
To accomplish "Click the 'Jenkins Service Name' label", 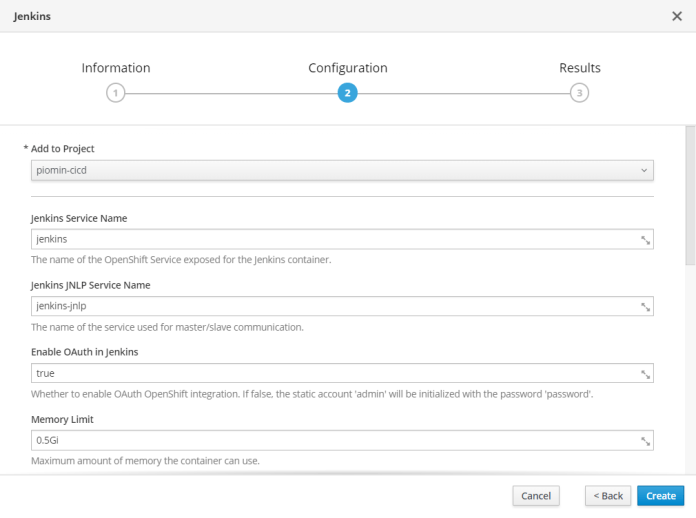I will pyautogui.click(x=79, y=218).
